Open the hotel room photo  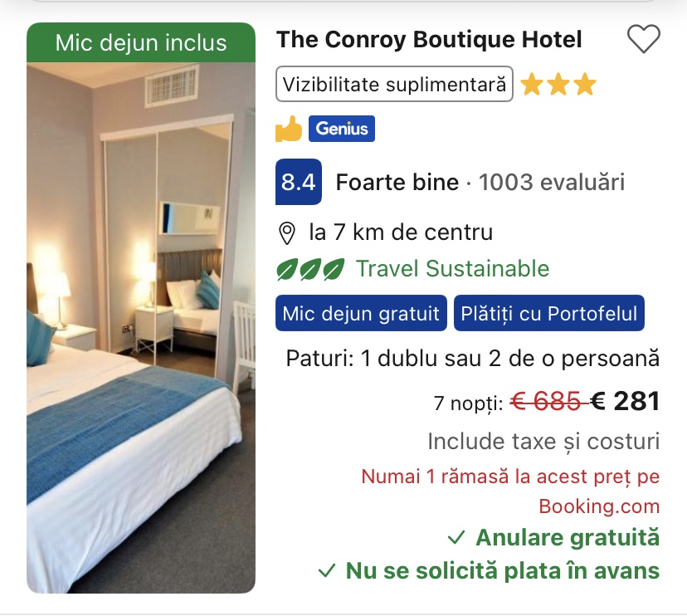tap(141, 328)
